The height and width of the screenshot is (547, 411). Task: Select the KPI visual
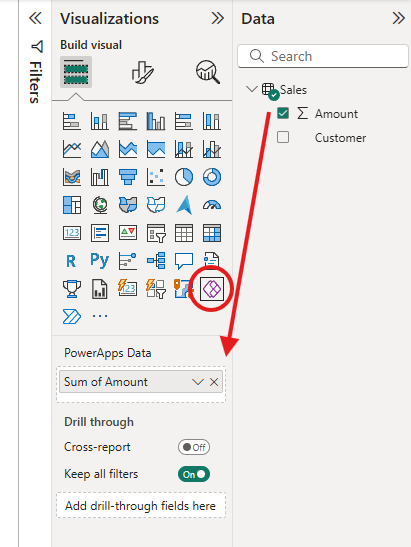tap(128, 233)
